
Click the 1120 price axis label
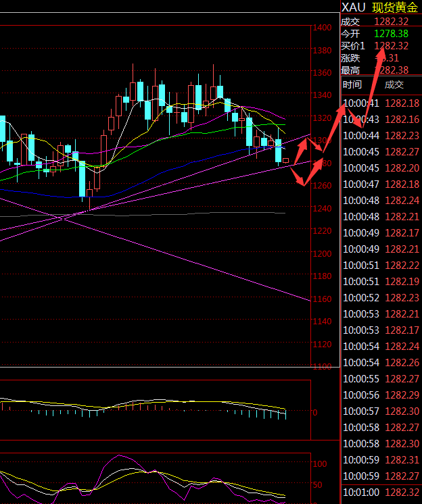pyautogui.click(x=323, y=345)
